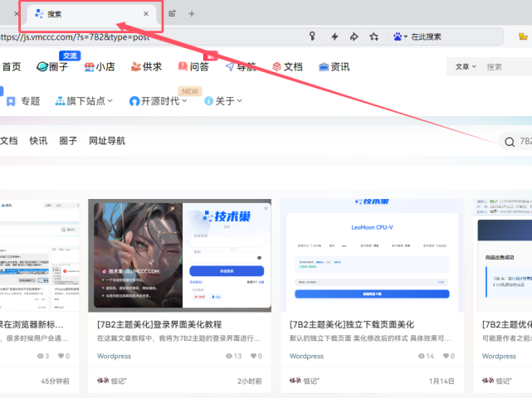Go to 首页 in site navigation

[12, 67]
